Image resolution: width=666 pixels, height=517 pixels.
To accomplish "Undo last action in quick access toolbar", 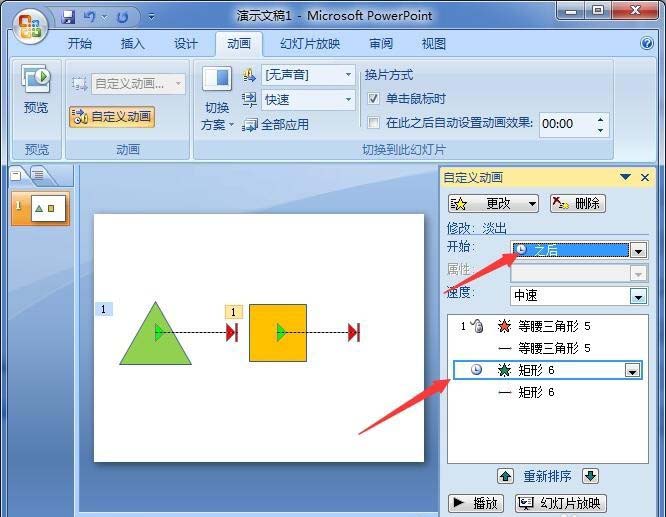I will pyautogui.click(x=90, y=17).
